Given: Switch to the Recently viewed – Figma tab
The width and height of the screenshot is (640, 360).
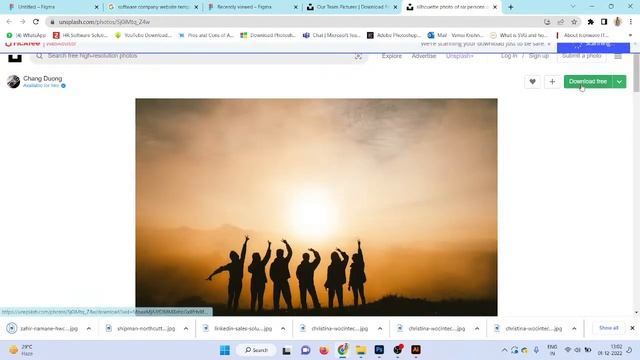Looking at the screenshot, I should click(x=252, y=7).
